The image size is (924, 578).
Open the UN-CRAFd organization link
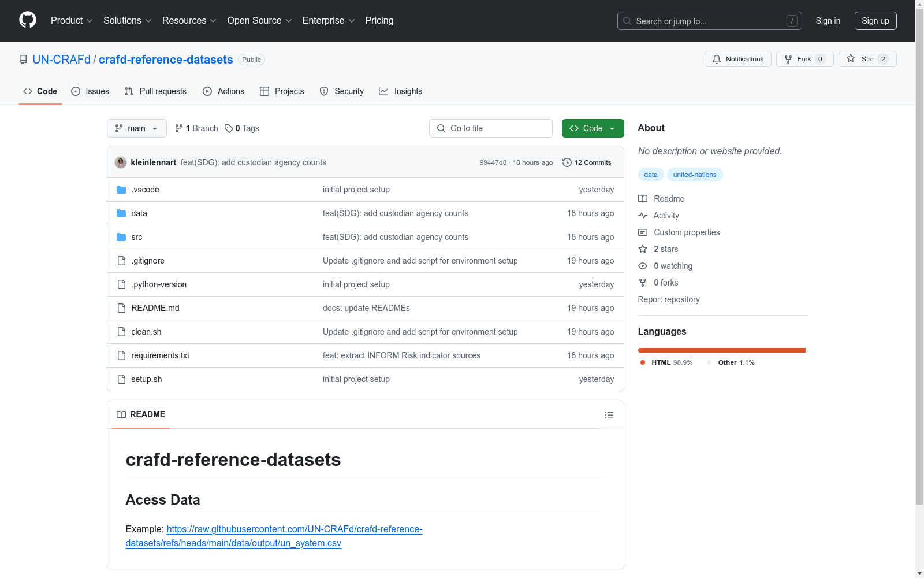[62, 60]
